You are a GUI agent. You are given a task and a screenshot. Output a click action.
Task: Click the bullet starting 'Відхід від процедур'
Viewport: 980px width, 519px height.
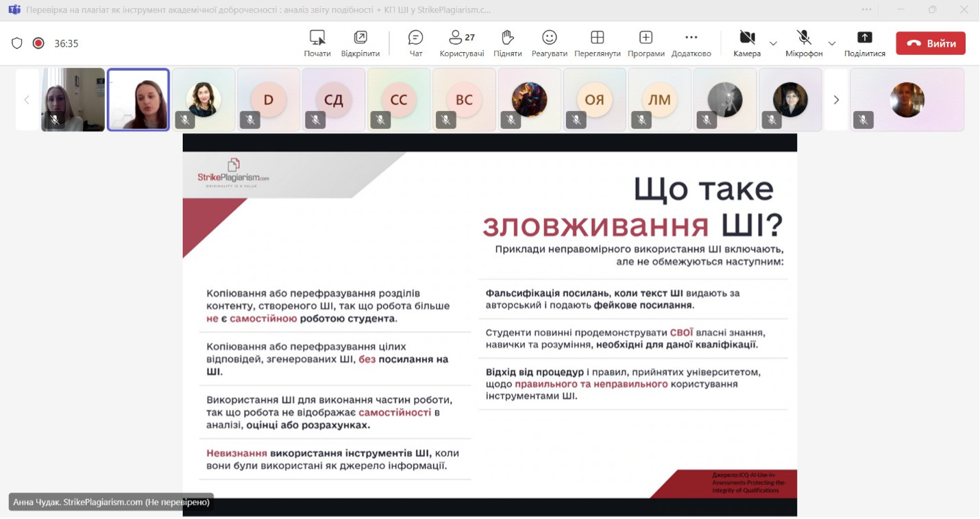(623, 384)
